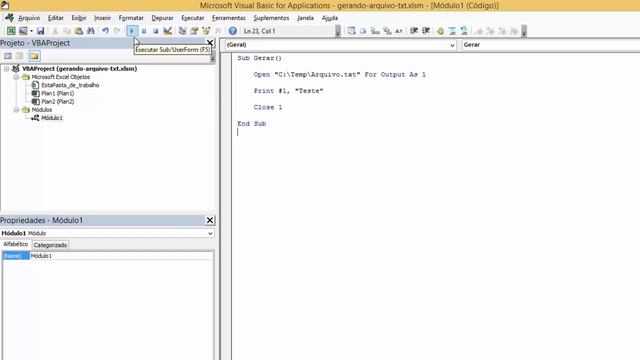Run the Sub with the play icon
Screen dimensions: 640x360
(131, 31)
